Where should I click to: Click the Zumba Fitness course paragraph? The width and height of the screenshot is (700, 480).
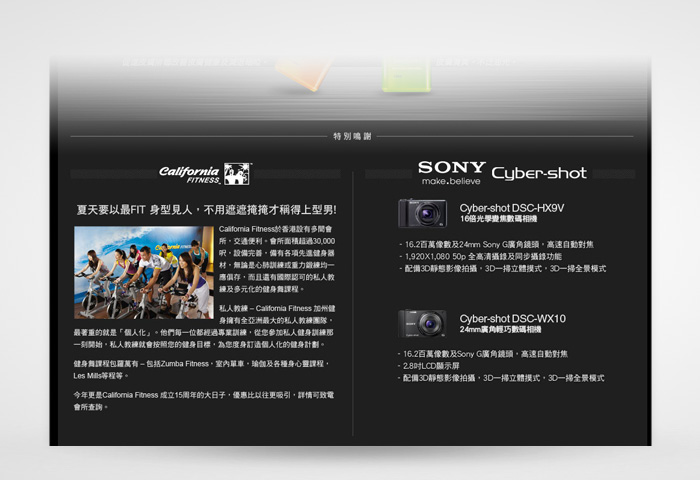(202, 370)
